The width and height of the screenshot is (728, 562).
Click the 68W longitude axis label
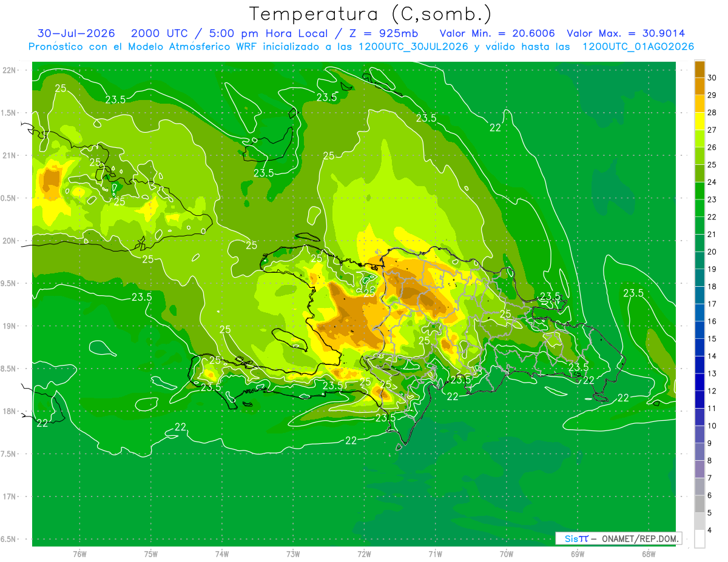[648, 554]
